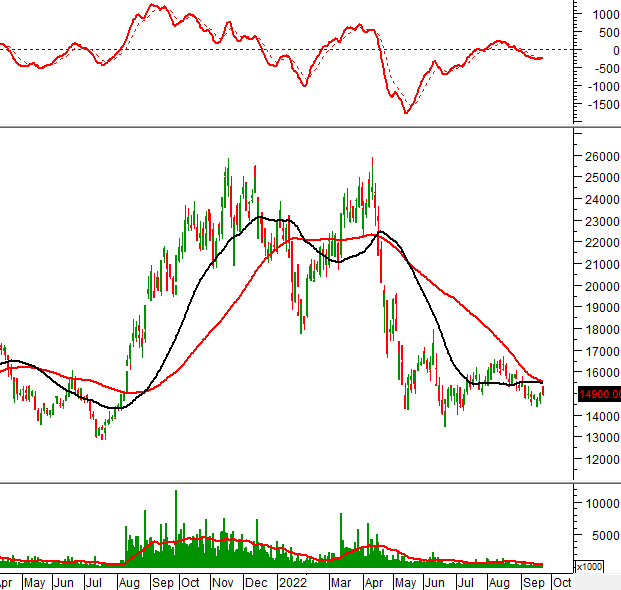
Task: Click the May 2021 label on time axis
Action: point(34,582)
